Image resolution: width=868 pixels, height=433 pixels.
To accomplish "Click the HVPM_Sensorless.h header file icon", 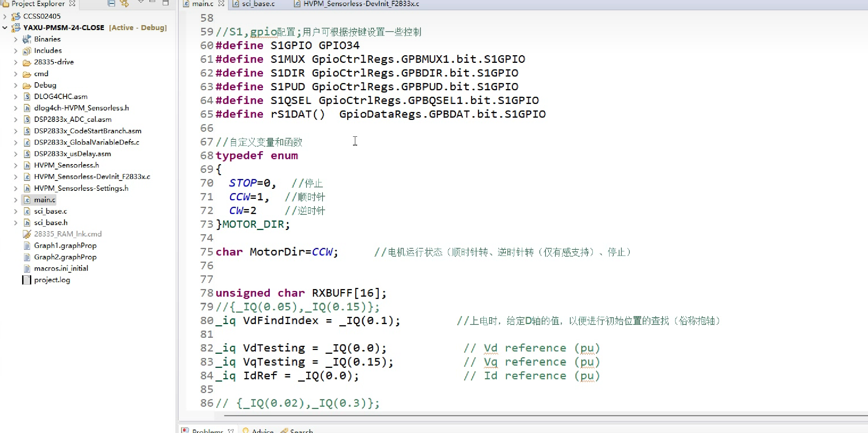I will tap(27, 165).
